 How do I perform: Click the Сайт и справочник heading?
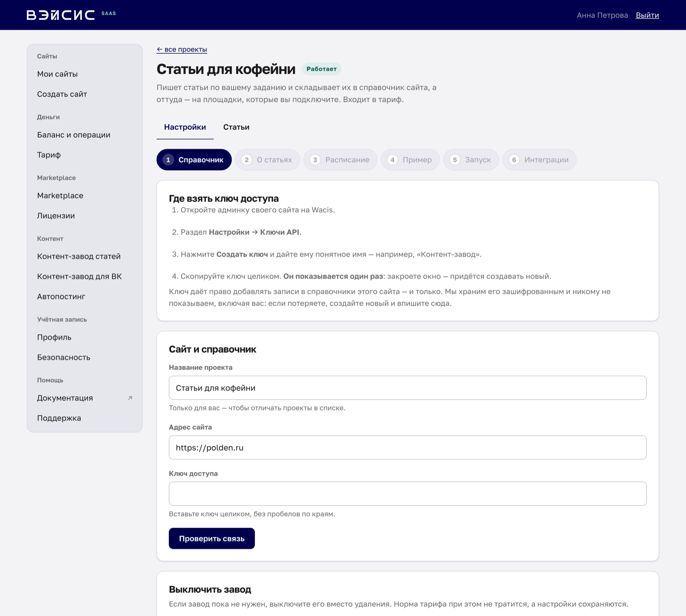pyautogui.click(x=213, y=349)
